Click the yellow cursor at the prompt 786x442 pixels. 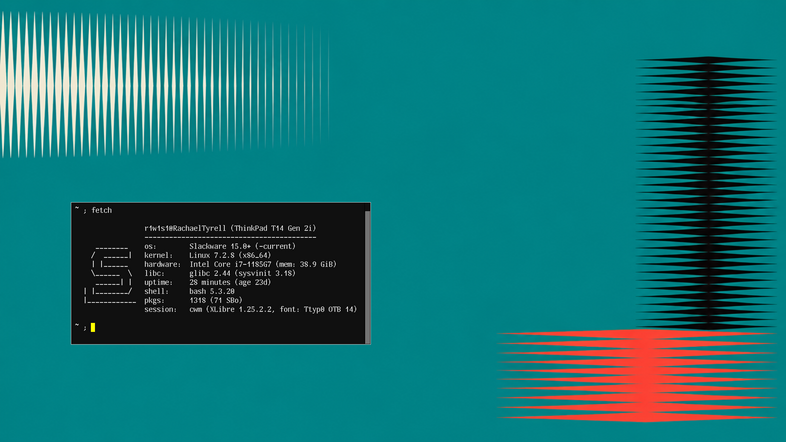pos(93,327)
